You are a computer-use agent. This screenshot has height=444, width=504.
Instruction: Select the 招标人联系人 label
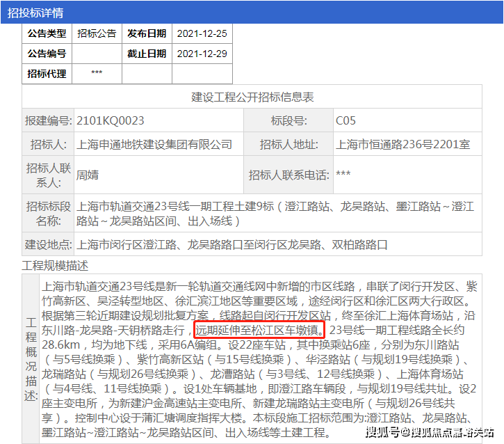pyautogui.click(x=48, y=175)
